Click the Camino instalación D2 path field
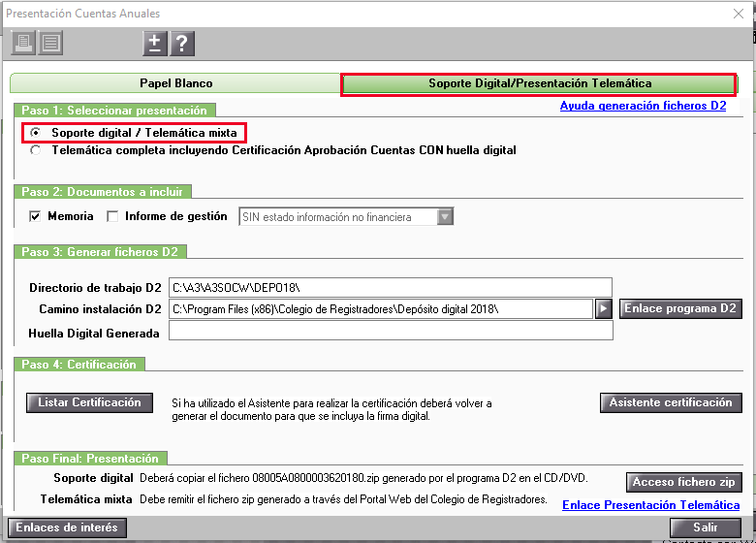This screenshot has width=756, height=543. 381,308
